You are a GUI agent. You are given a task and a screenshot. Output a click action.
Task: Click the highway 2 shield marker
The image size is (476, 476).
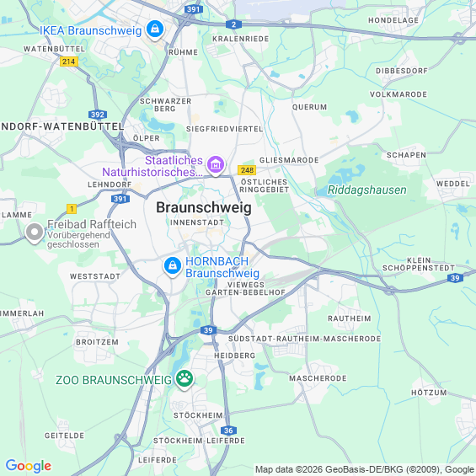(233, 24)
